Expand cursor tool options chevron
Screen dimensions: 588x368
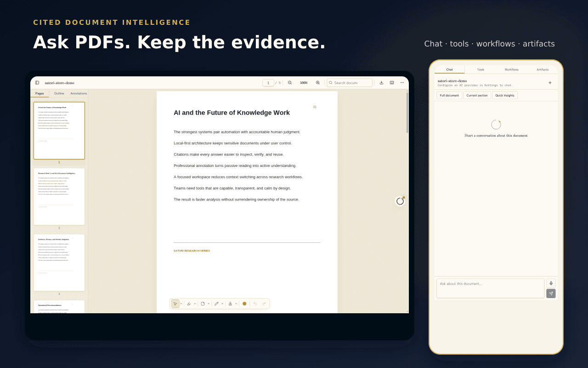(x=181, y=304)
